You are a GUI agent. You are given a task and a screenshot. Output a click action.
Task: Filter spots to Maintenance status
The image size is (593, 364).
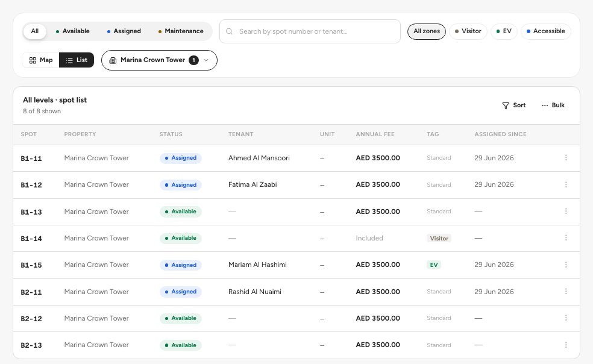pos(181,31)
